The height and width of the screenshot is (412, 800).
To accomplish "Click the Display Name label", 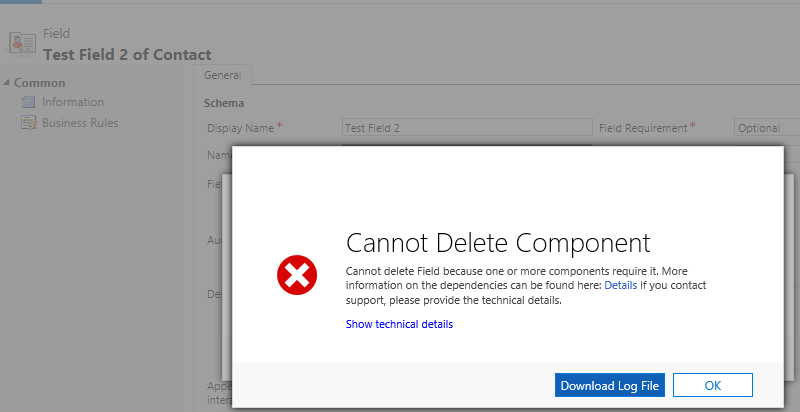I will [240, 128].
